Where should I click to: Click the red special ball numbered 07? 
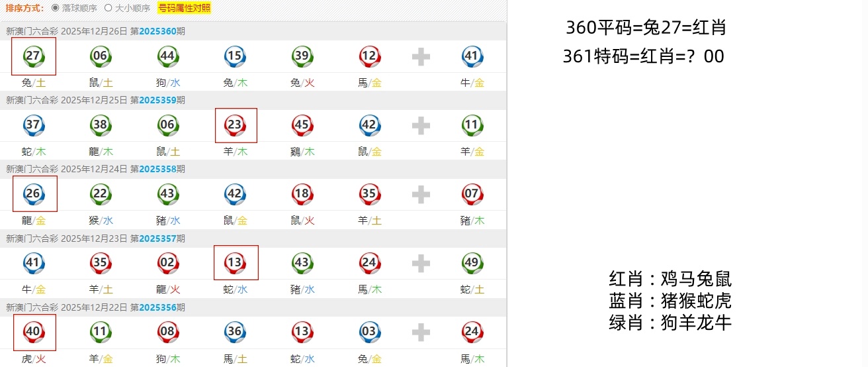tap(472, 194)
